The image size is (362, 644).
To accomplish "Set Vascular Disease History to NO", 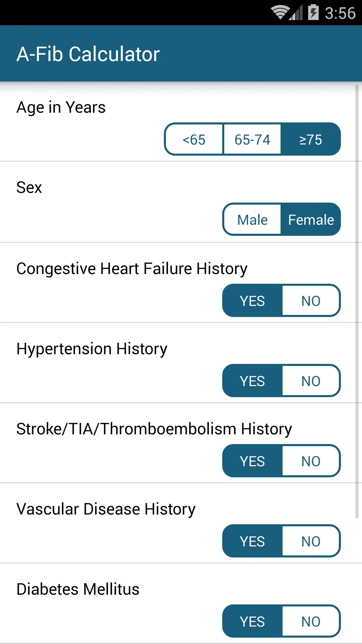I will [311, 541].
